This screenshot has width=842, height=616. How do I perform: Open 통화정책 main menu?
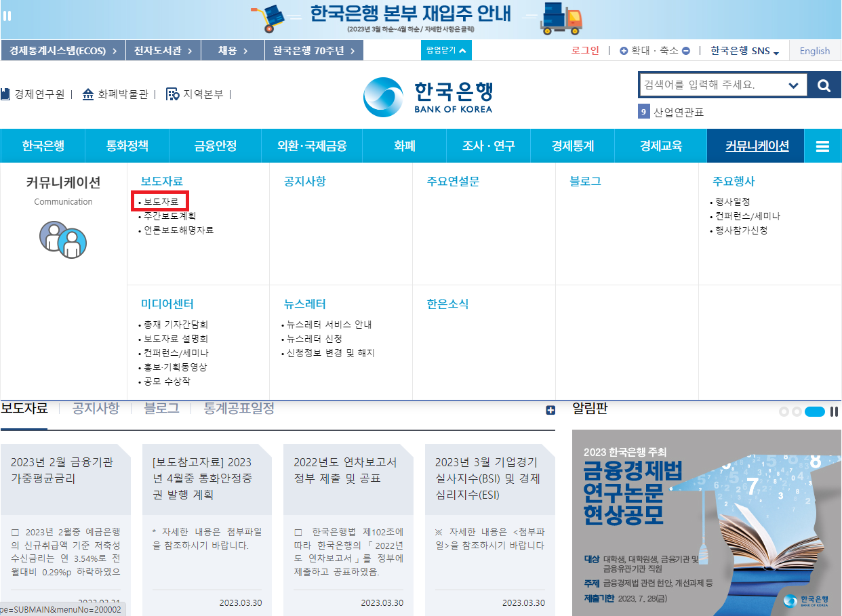click(x=127, y=146)
